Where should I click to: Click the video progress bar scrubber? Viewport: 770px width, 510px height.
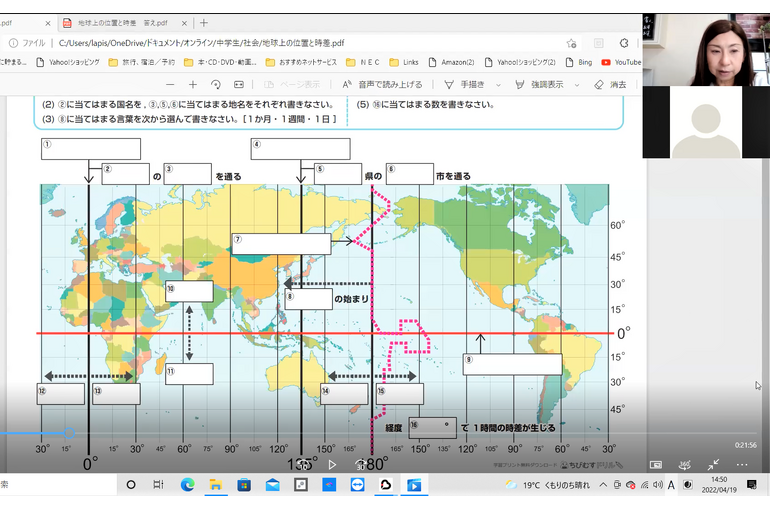click(69, 434)
